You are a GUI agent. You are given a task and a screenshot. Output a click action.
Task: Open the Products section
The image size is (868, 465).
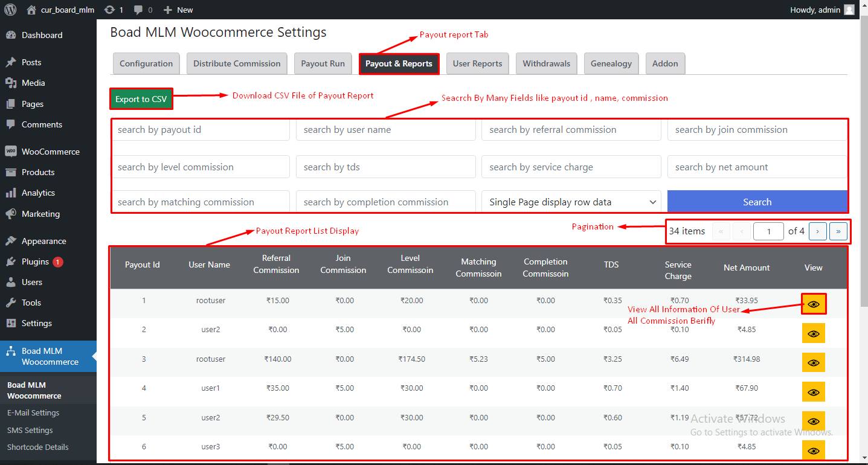37,172
